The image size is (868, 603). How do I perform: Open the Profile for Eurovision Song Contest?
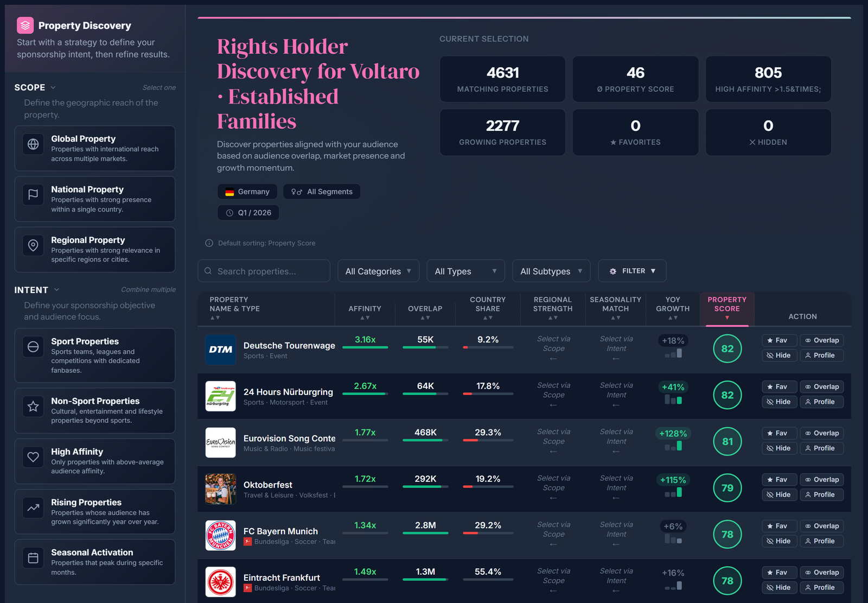click(822, 448)
